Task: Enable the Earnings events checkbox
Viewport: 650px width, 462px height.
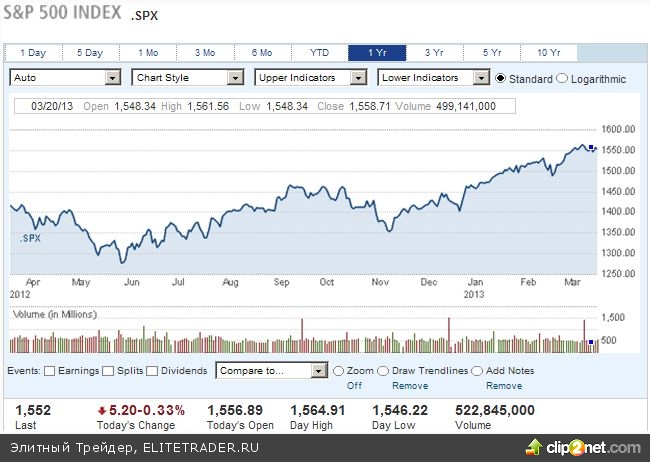Action: point(50,371)
